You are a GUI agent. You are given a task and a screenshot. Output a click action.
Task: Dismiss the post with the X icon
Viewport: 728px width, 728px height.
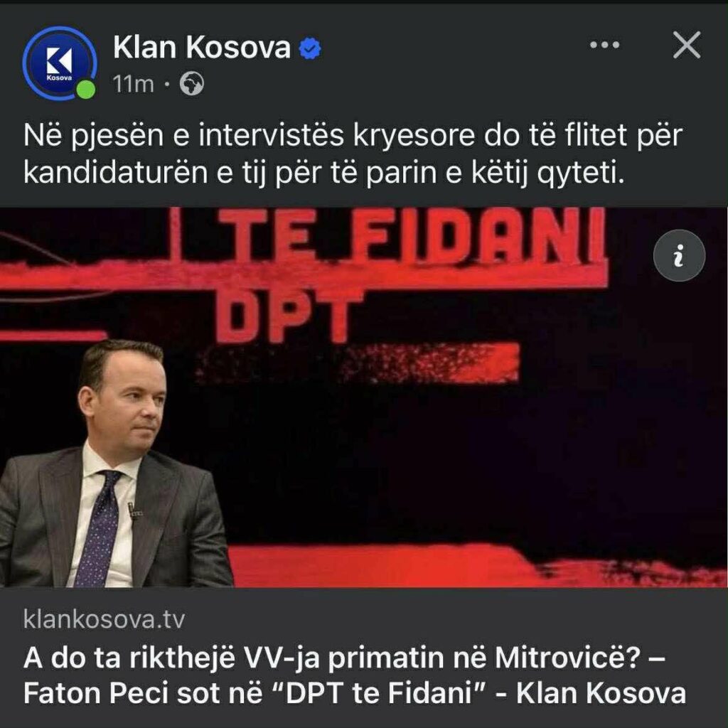click(x=687, y=45)
